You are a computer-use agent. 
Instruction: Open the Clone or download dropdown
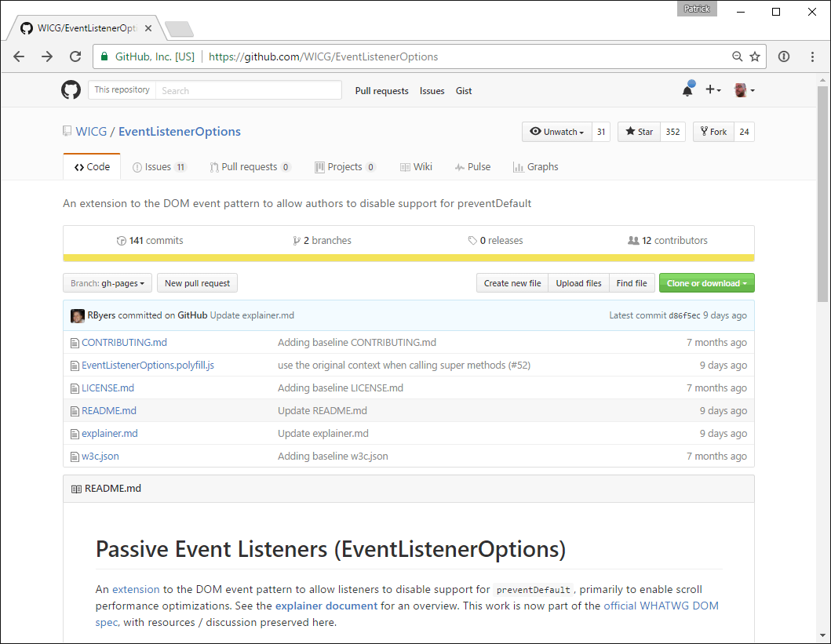[x=706, y=283]
